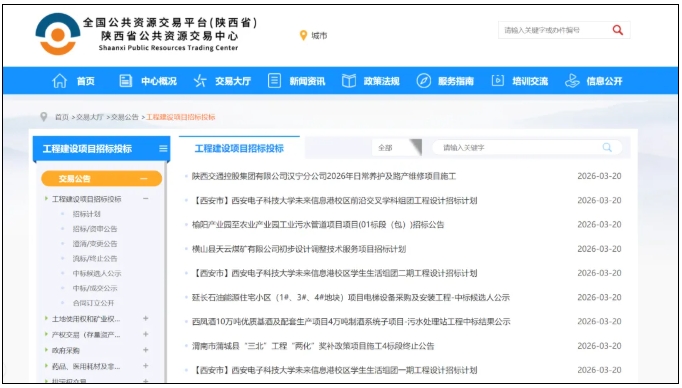This screenshot has height=388, width=682.
Task: Click the hand icon beside 信息公开
Action: [572, 81]
